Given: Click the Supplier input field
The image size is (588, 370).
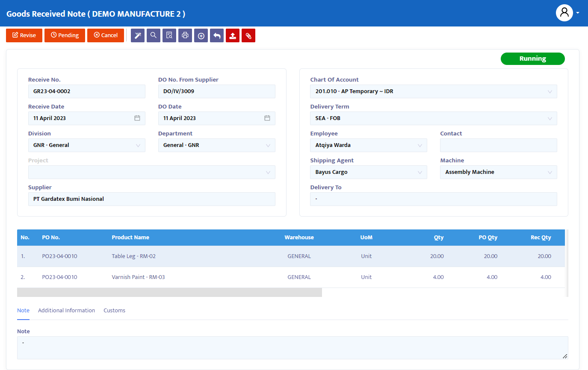Looking at the screenshot, I should point(152,199).
